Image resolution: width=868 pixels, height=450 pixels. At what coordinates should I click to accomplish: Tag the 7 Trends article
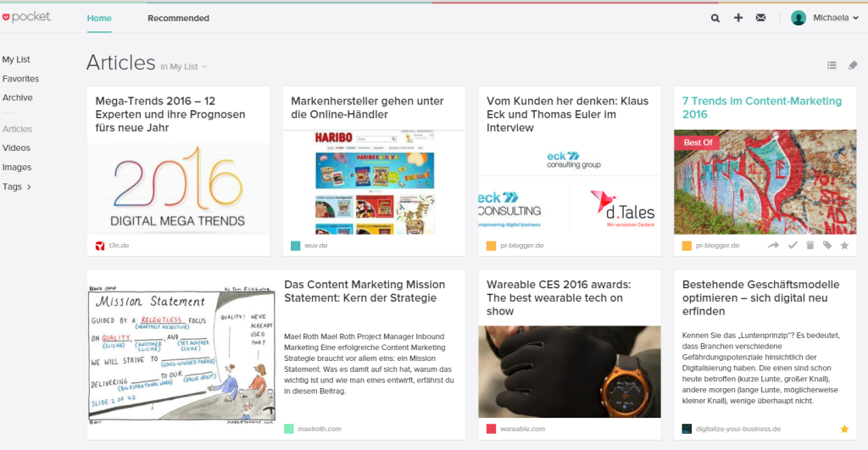(827, 245)
